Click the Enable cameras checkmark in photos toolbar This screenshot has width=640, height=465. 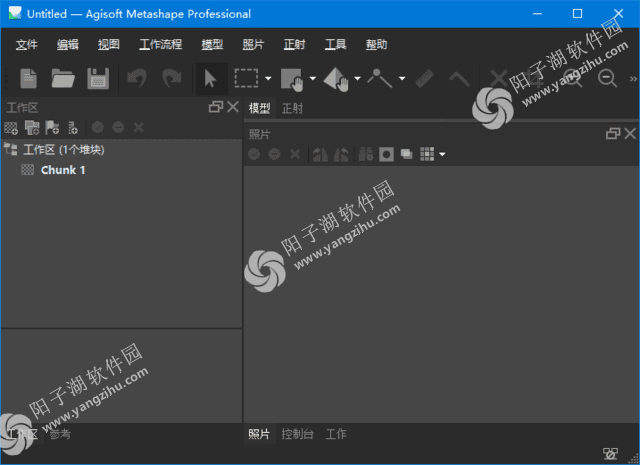click(x=254, y=154)
